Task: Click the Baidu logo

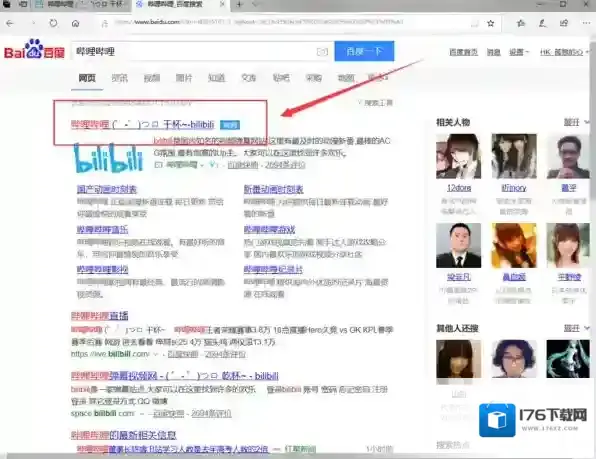Action: [x=34, y=50]
